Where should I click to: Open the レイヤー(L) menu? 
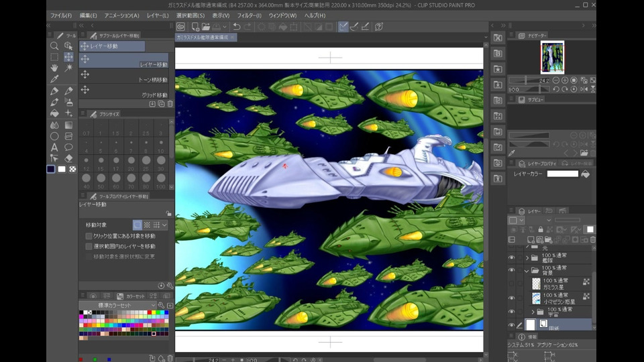click(158, 15)
